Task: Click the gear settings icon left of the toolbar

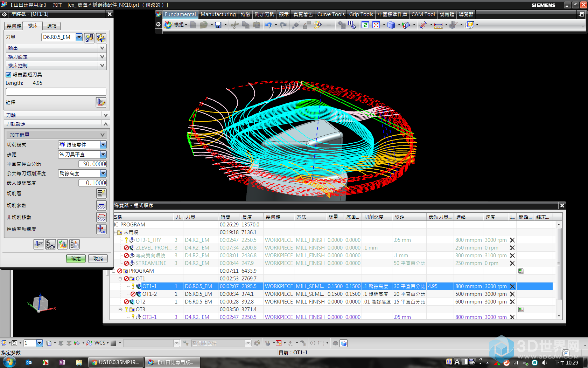Action: [158, 25]
